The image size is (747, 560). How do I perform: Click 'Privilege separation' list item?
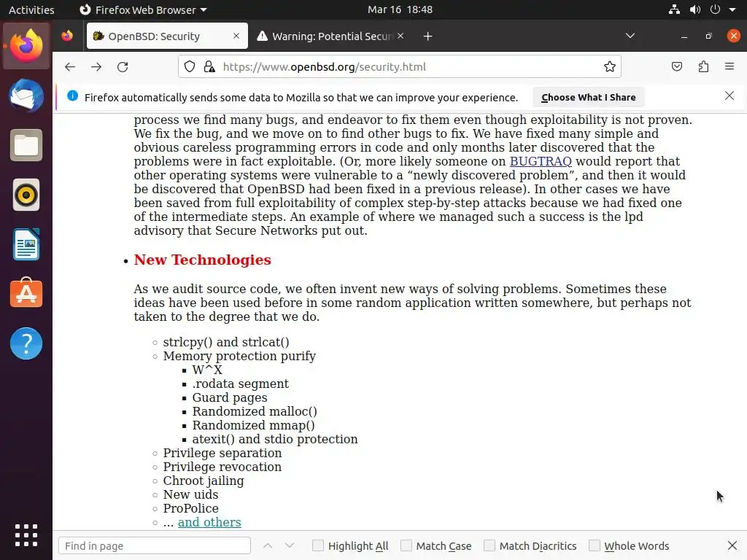pyautogui.click(x=222, y=453)
